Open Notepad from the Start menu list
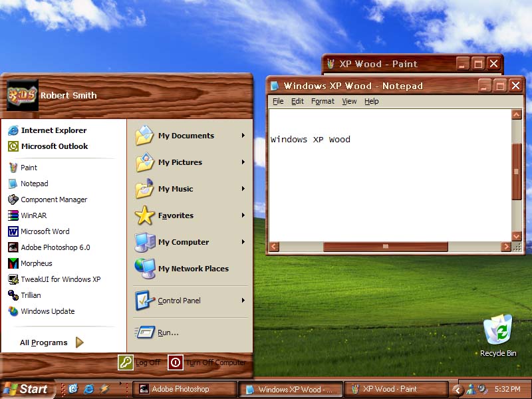 click(x=28, y=184)
